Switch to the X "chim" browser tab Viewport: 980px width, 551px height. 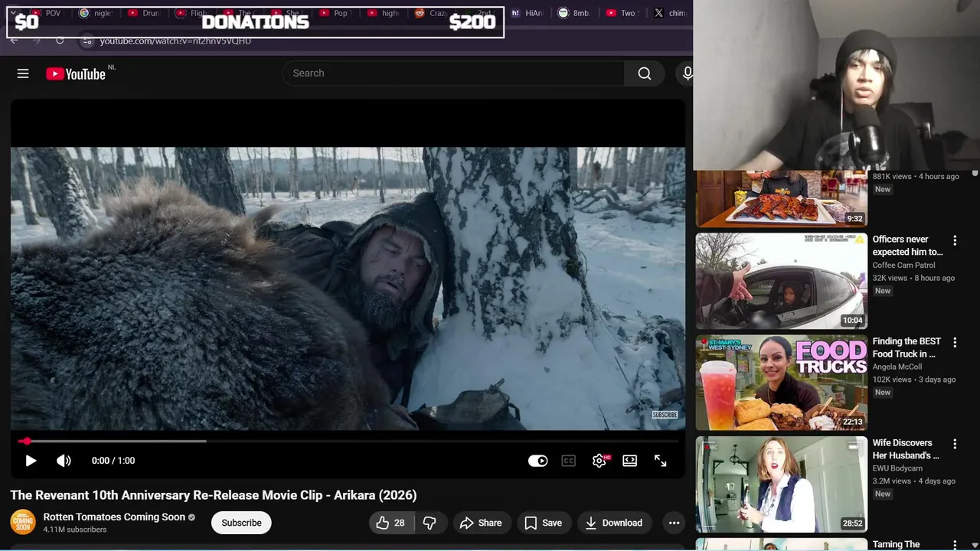(671, 13)
